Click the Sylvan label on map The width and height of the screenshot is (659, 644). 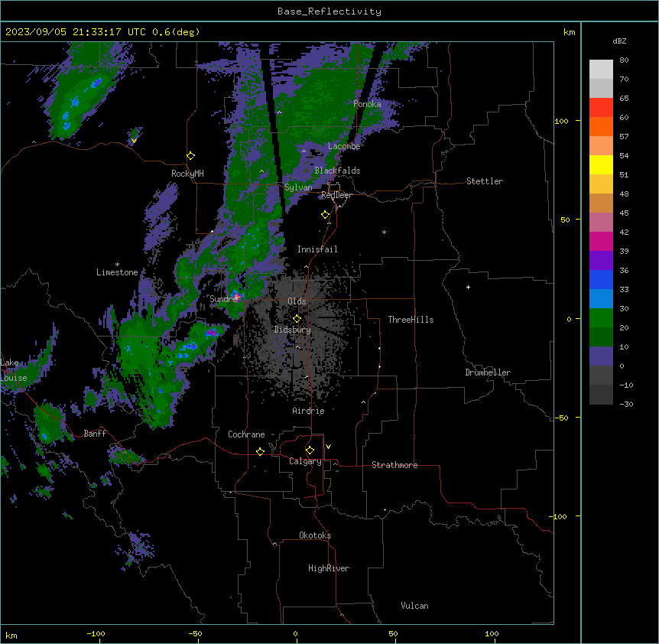(x=298, y=187)
